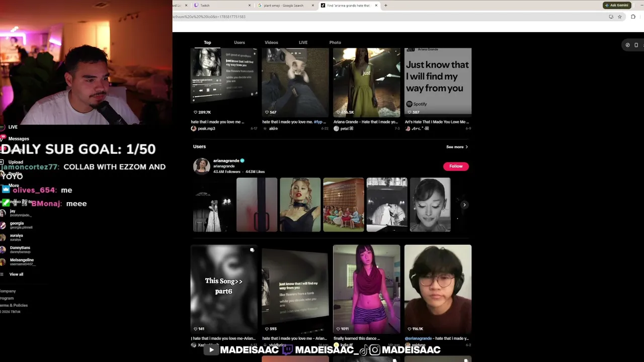Open arianagrande red lips portrait video
This screenshot has width=644, height=362.
(x=300, y=205)
